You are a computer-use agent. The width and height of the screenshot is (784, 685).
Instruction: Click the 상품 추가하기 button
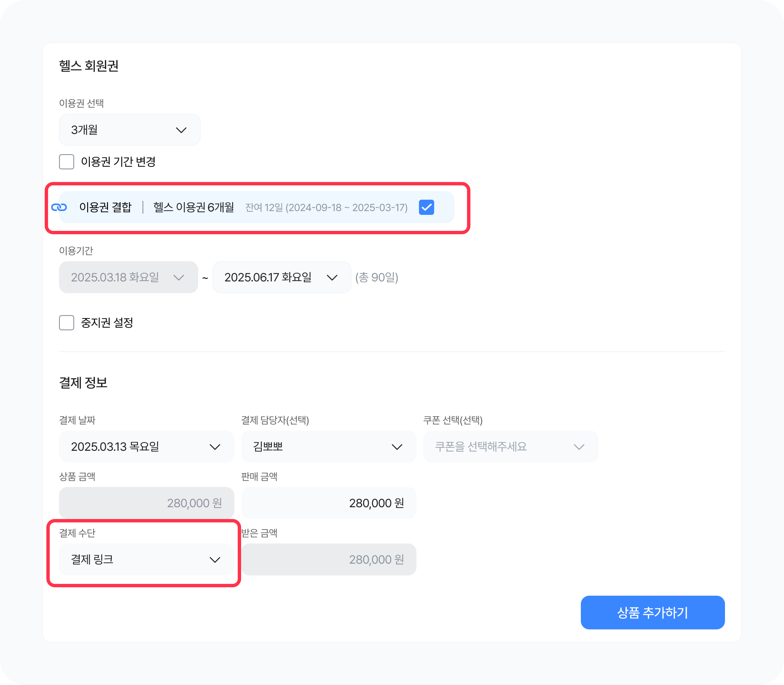(x=652, y=613)
